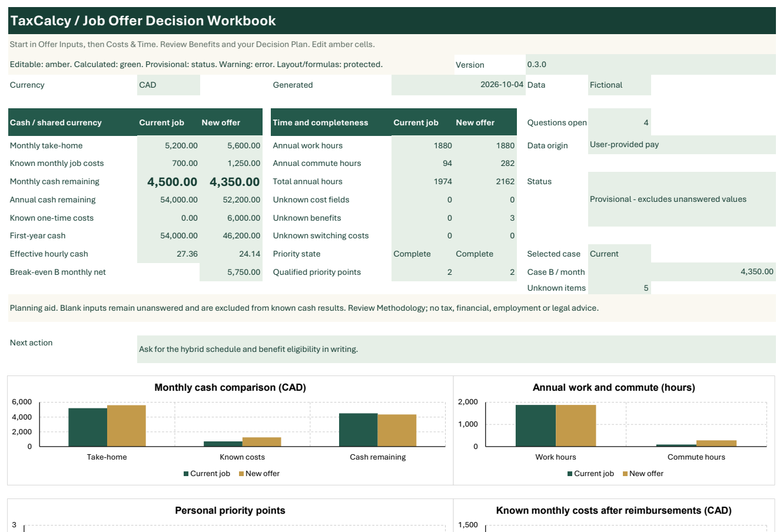The image size is (783, 532).
Task: Select New offer known monthly costs 1,250.00
Action: [231, 163]
